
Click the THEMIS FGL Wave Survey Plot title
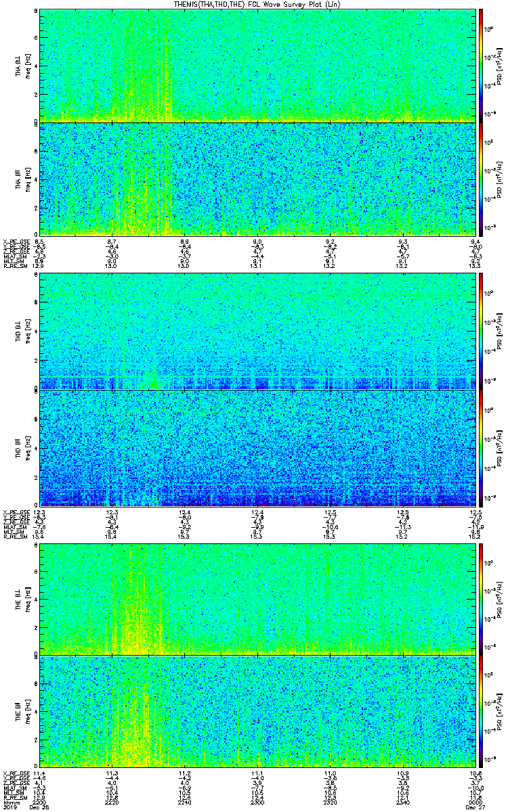(258, 4)
